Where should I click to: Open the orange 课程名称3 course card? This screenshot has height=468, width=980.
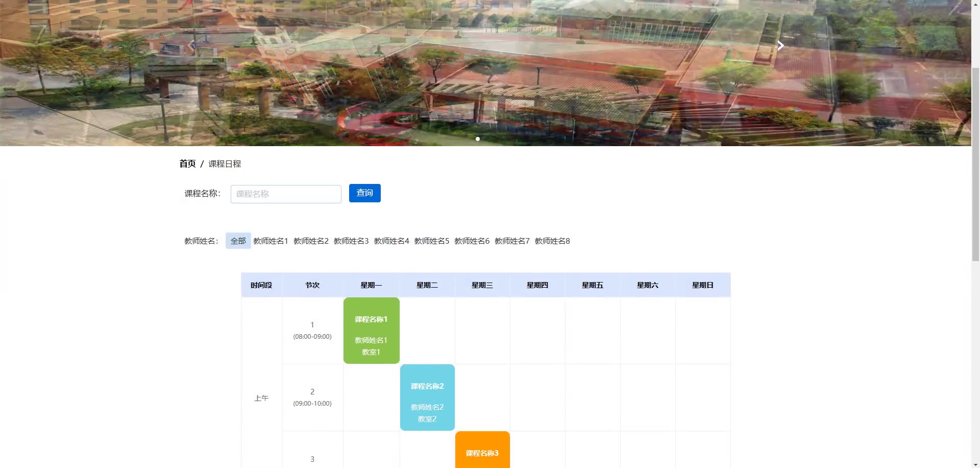pos(482,450)
